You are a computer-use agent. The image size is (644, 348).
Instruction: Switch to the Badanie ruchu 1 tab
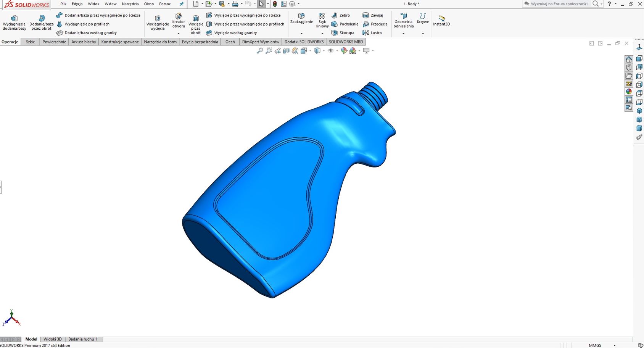click(83, 339)
